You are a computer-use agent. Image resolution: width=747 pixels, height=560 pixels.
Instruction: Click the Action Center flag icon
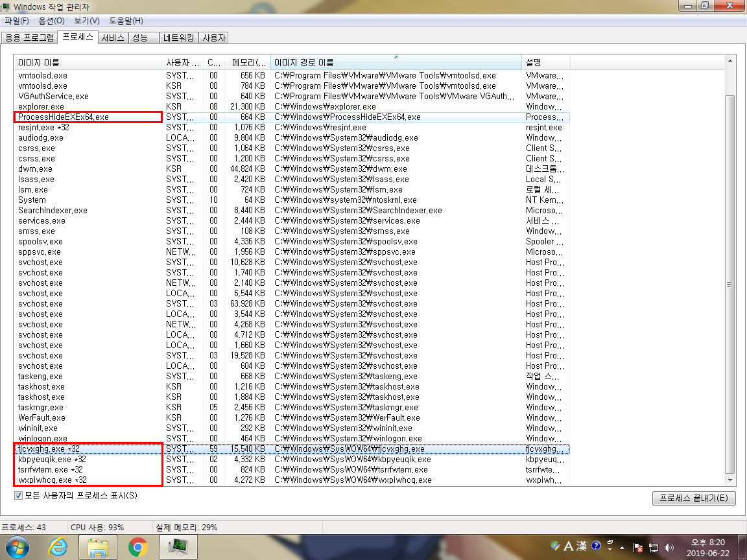637,548
